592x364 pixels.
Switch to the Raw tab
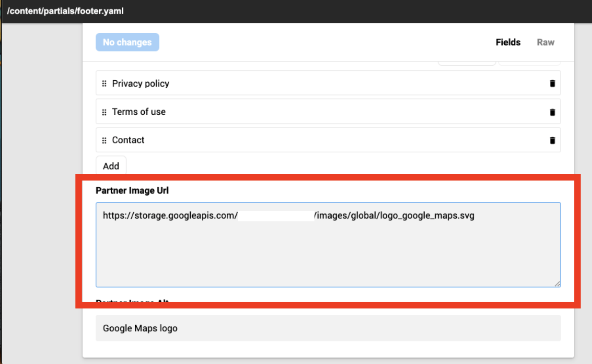546,42
